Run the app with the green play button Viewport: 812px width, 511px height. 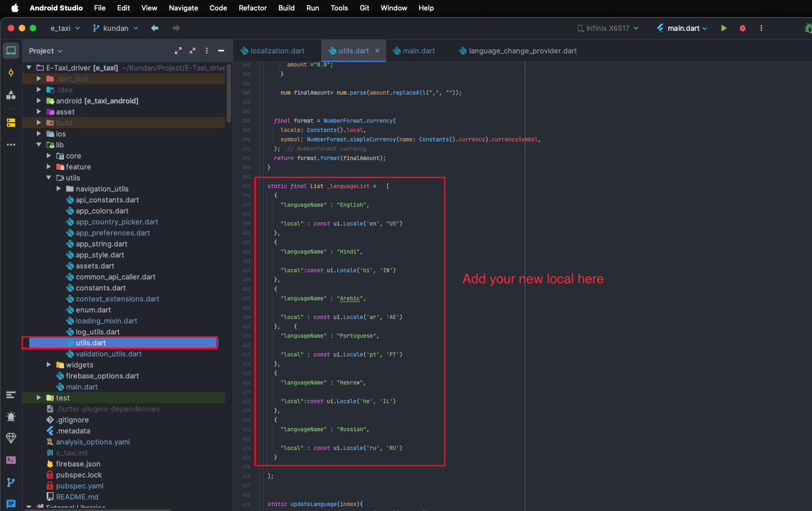click(x=724, y=28)
